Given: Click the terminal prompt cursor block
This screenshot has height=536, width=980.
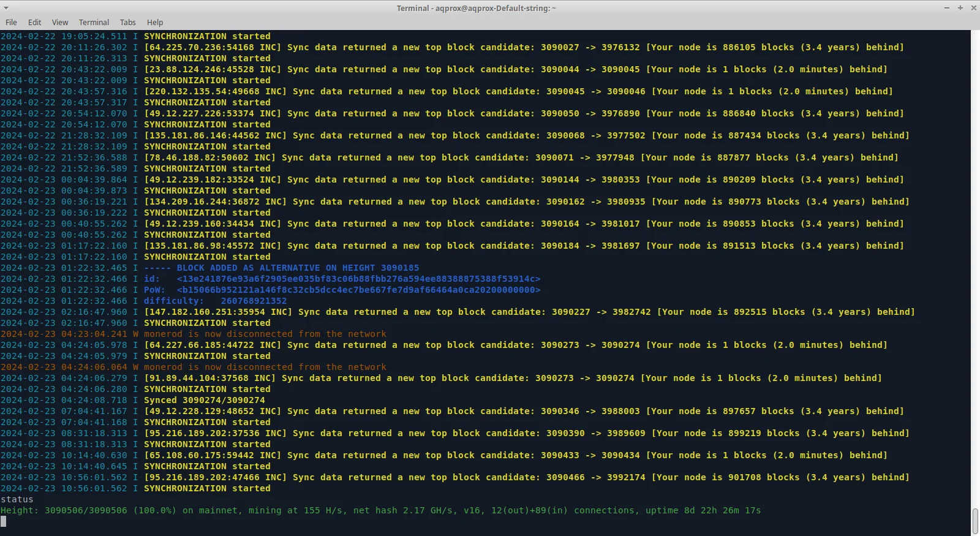Looking at the screenshot, I should click(3, 521).
